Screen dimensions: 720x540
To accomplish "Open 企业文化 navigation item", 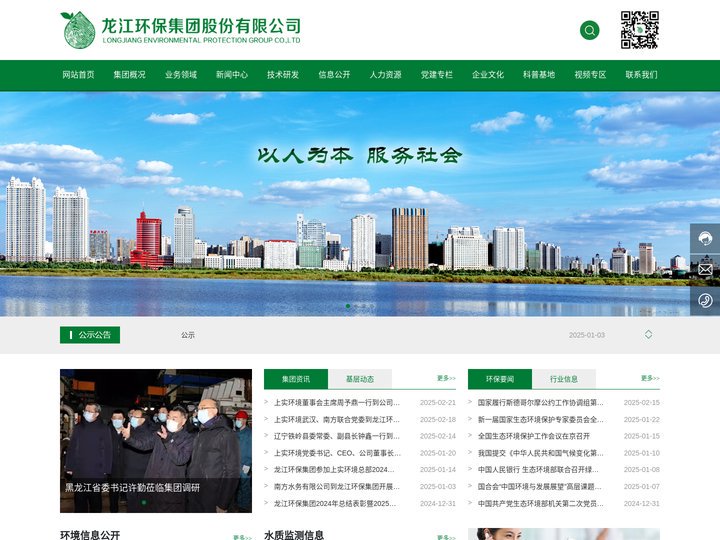I will tap(488, 75).
